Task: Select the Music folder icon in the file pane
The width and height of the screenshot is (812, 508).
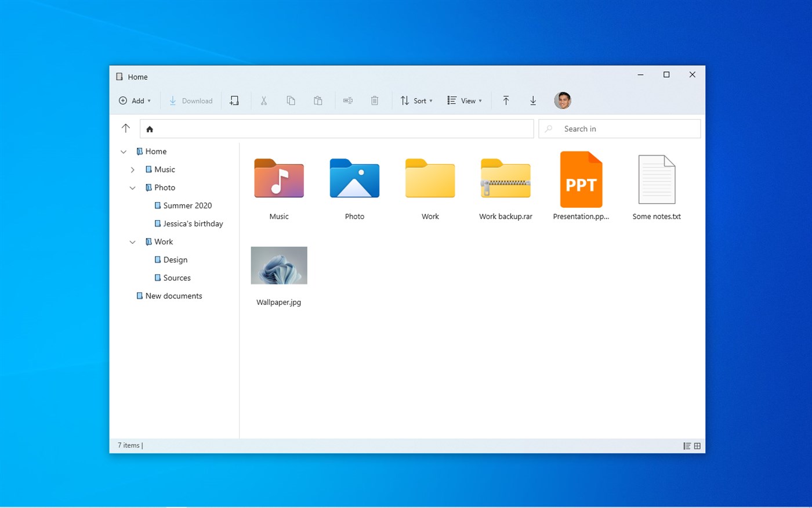Action: (279, 178)
